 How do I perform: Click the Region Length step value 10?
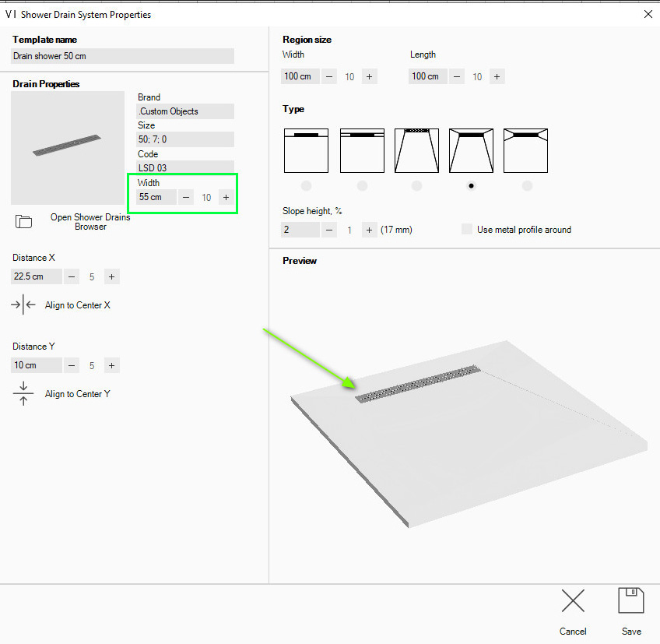(477, 77)
